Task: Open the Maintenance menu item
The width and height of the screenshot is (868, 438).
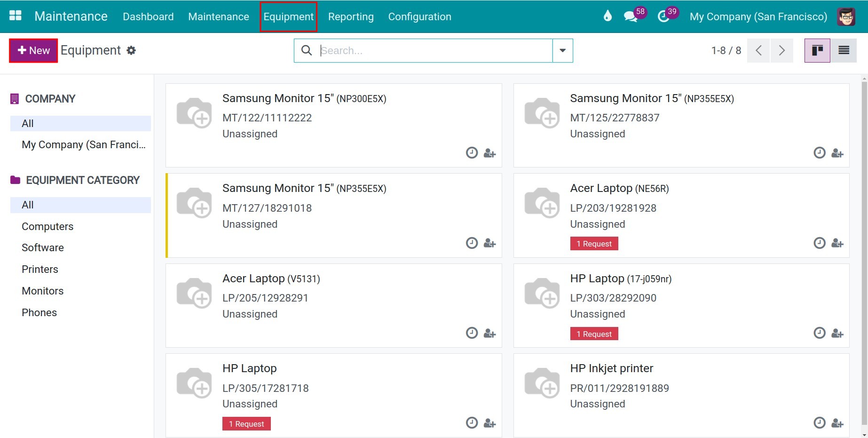Action: pos(219,16)
